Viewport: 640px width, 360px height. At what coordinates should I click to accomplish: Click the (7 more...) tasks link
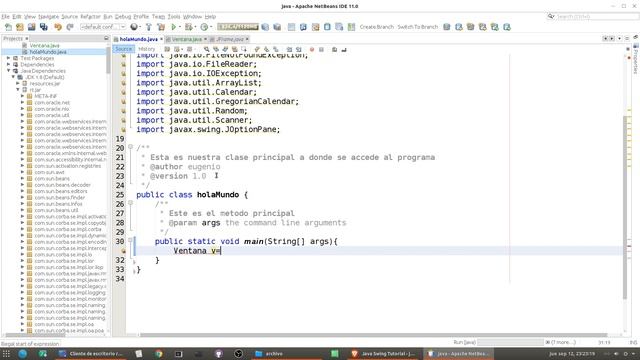(563, 342)
